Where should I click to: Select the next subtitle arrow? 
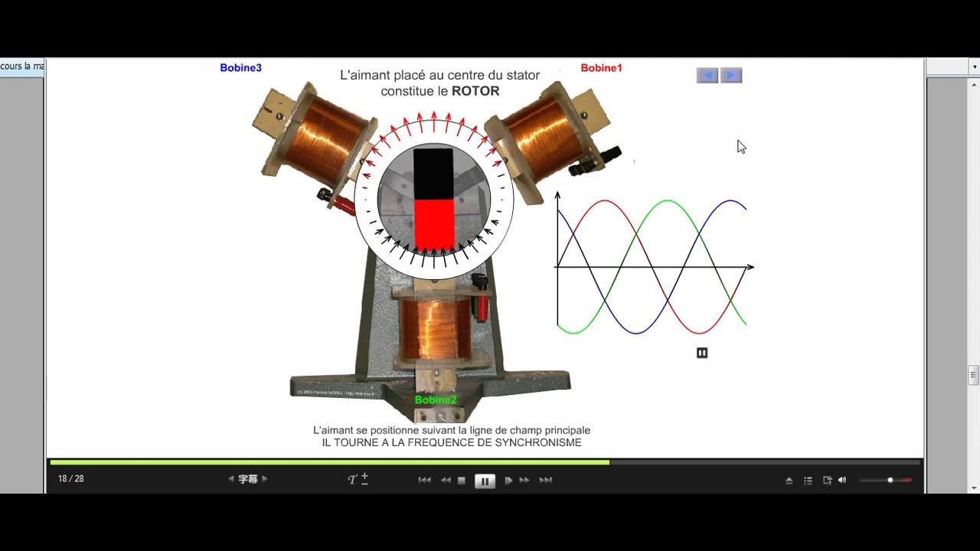[265, 479]
